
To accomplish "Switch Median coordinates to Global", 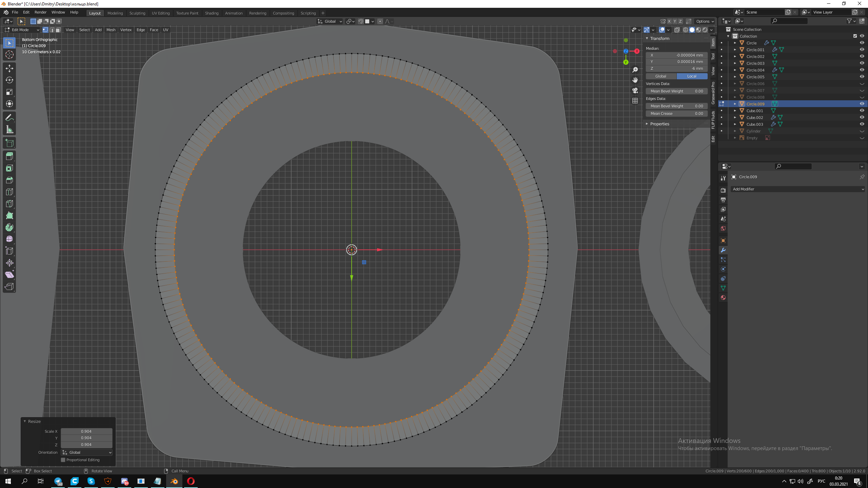I will [x=661, y=76].
